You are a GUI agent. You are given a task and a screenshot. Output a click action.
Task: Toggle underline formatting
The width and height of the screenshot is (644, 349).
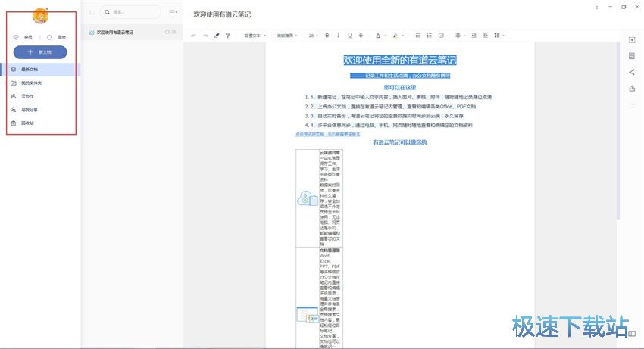(x=350, y=36)
